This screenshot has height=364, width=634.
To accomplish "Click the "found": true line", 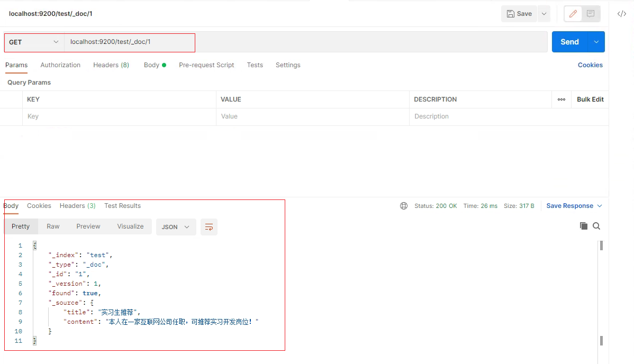I will [x=75, y=293].
